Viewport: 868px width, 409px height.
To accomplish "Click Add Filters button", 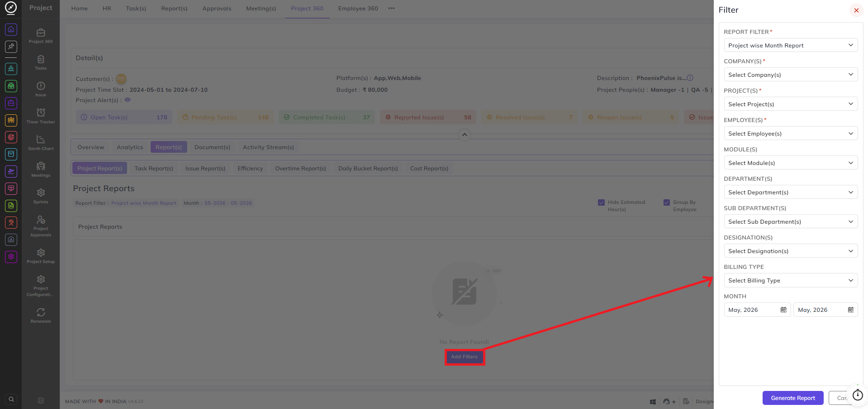I will (464, 357).
